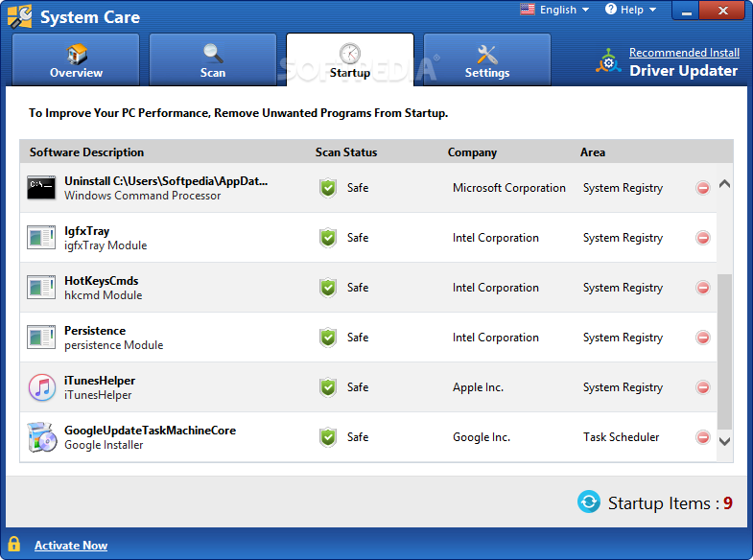
Task: Click the Area column header
Action: click(x=593, y=152)
